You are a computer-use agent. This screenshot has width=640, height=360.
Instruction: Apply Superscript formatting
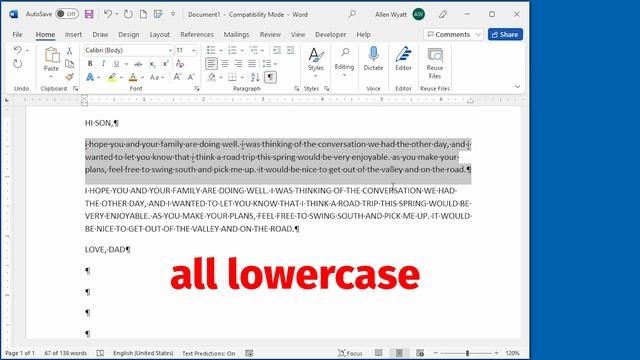(165, 64)
